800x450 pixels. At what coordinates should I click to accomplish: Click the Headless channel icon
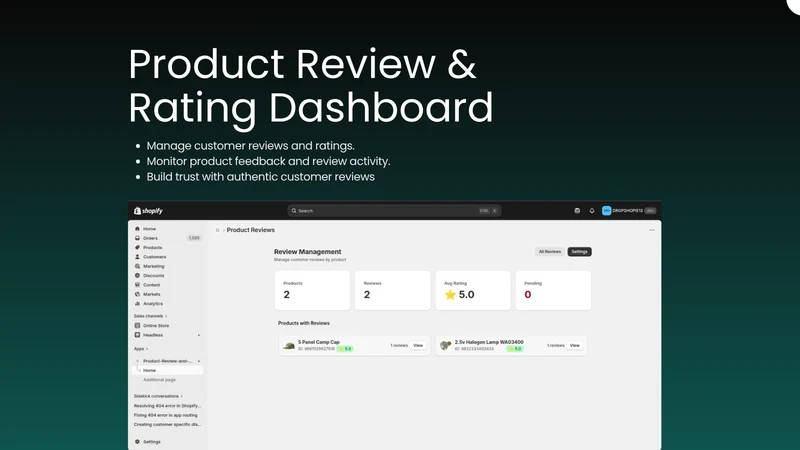click(137, 335)
